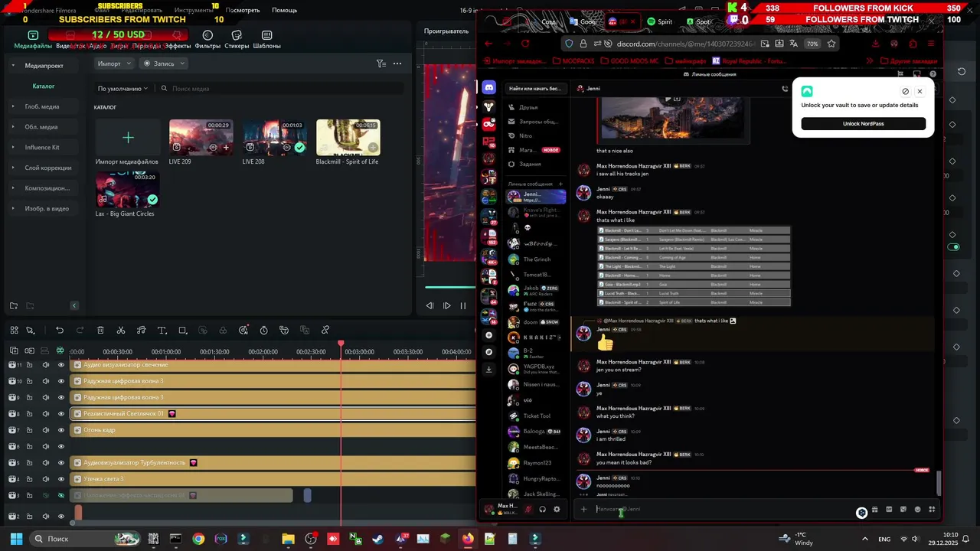Screen dimensions: 980x551
Task: Click the Discord download apps icon in server list
Action: click(489, 369)
